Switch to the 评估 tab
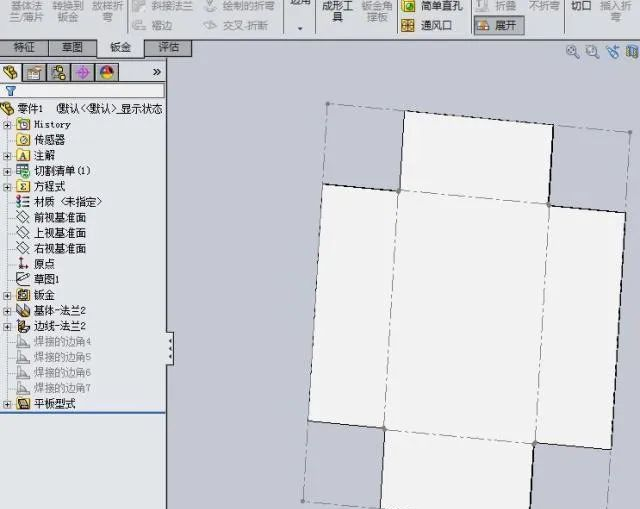Viewport: 640px width, 509px height. (x=169, y=48)
